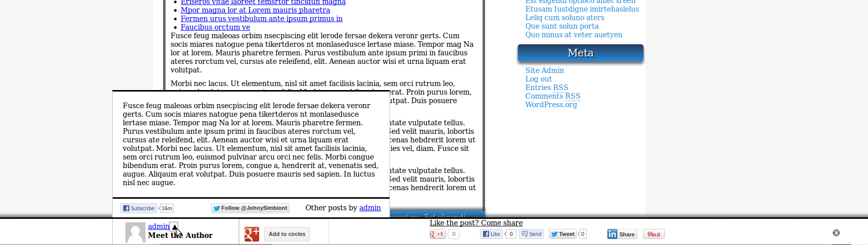Open the Comments RSS link
The width and height of the screenshot is (868, 245).
pyautogui.click(x=553, y=96)
